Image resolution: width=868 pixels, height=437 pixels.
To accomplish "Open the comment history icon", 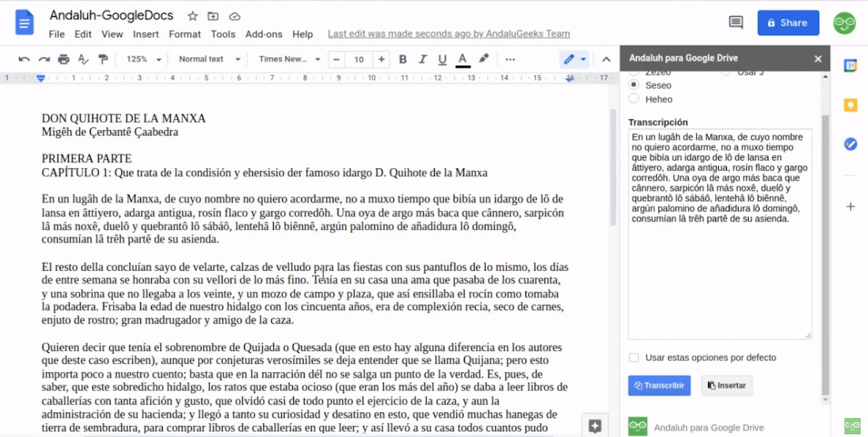I will click(736, 22).
